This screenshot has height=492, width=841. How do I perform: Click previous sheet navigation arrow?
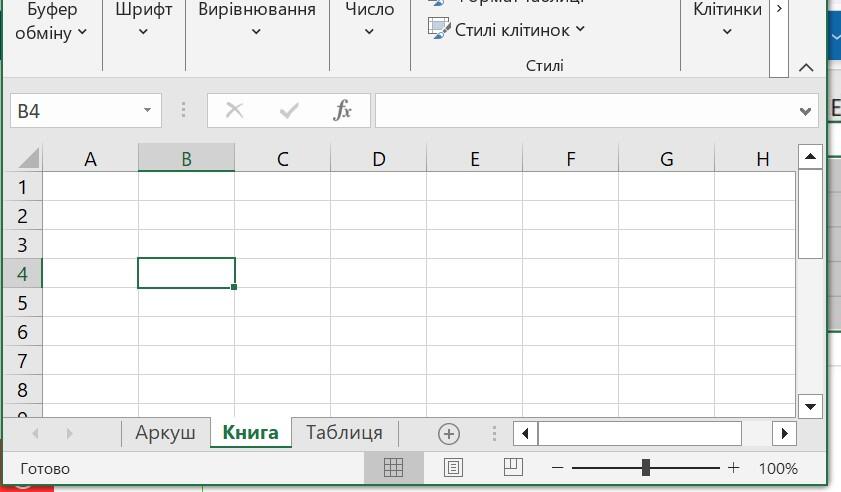35,433
